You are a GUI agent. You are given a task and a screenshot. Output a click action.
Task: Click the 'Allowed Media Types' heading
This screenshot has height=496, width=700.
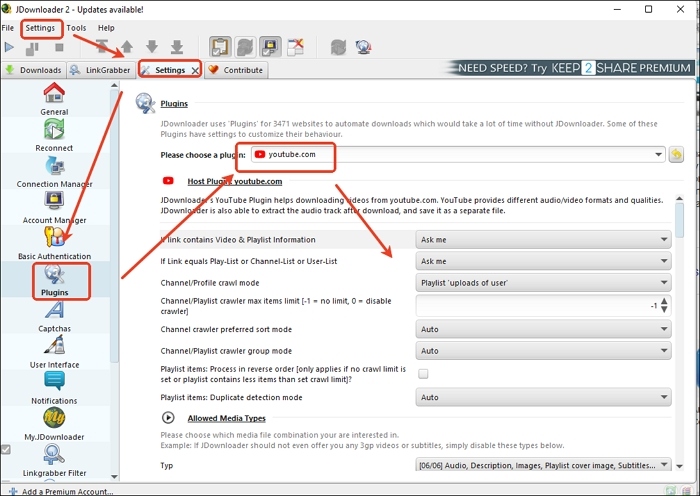click(226, 418)
